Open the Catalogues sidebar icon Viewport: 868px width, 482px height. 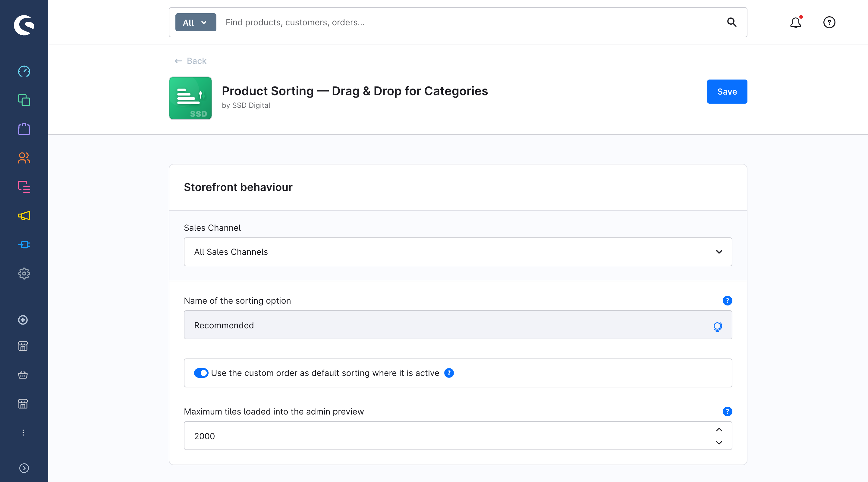pyautogui.click(x=24, y=100)
